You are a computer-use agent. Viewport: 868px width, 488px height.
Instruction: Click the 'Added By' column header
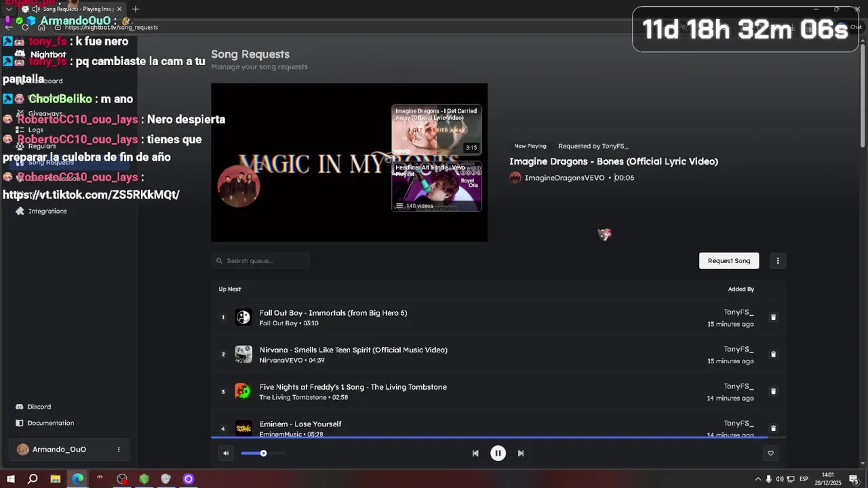[741, 289]
